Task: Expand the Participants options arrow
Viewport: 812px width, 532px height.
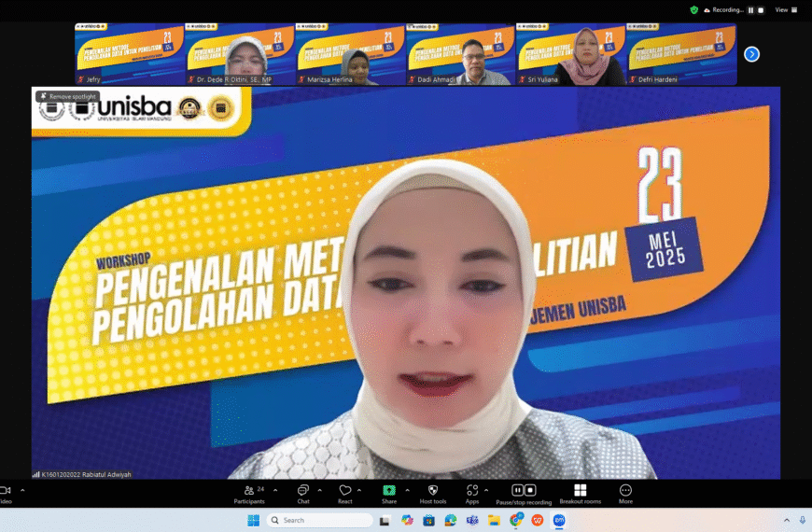Action: point(275,490)
